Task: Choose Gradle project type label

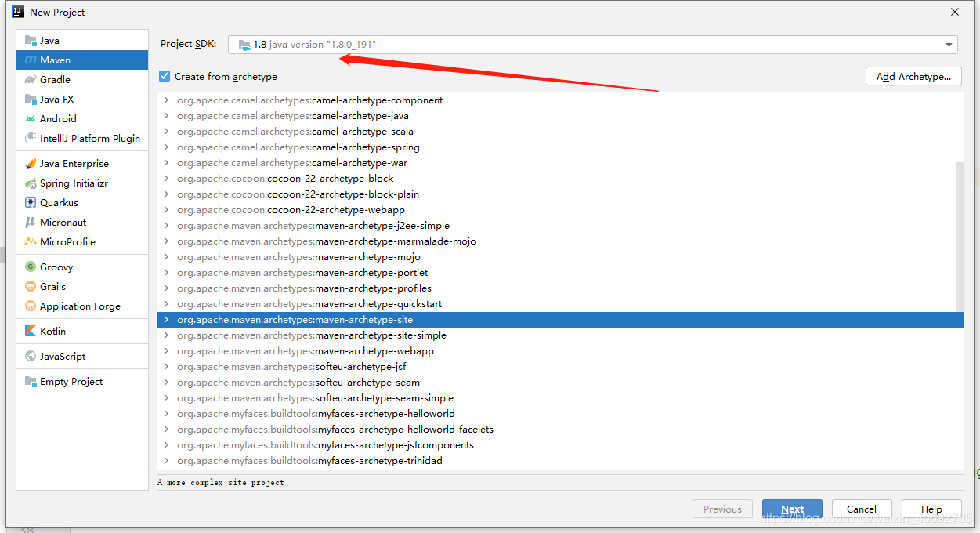Action: (56, 80)
